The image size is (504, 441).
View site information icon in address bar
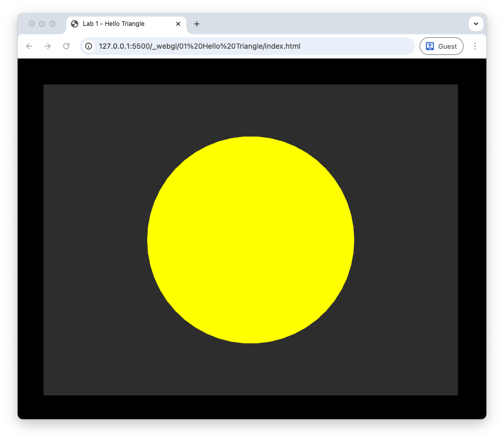tap(89, 46)
